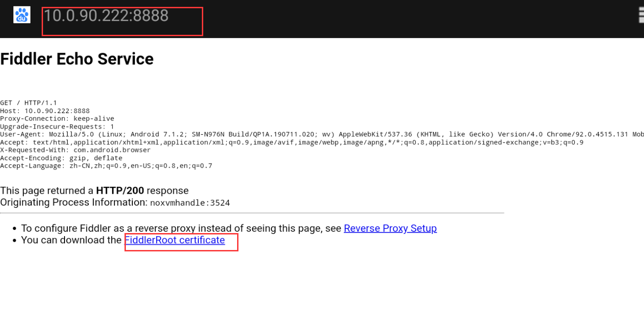Viewport: 644px width, 310px height.
Task: Click the HTTP/200 response text
Action: coord(120,190)
